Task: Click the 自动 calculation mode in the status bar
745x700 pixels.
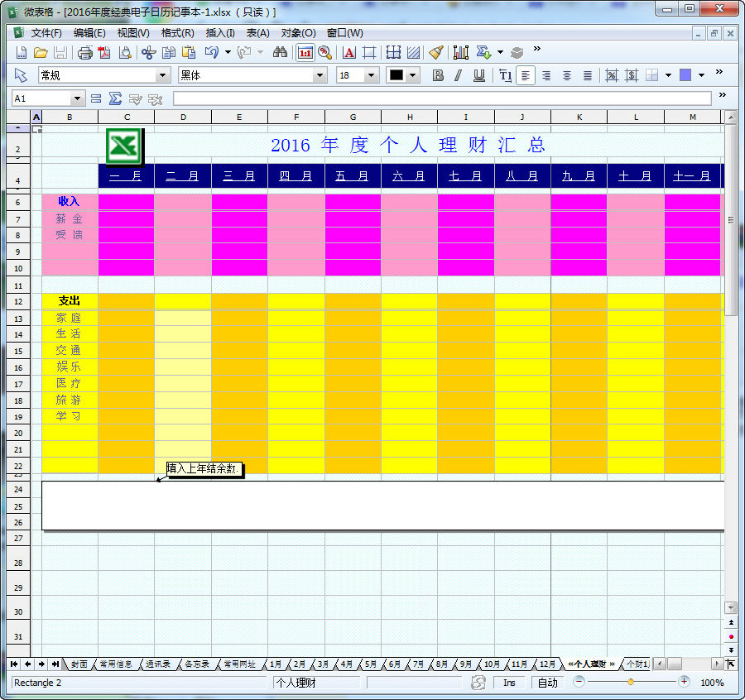Action: click(x=547, y=683)
